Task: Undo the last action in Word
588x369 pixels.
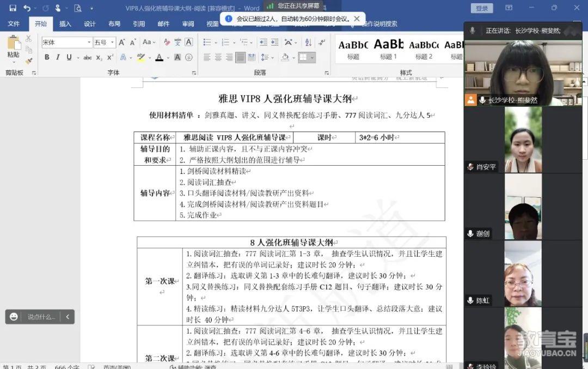Action: point(27,8)
